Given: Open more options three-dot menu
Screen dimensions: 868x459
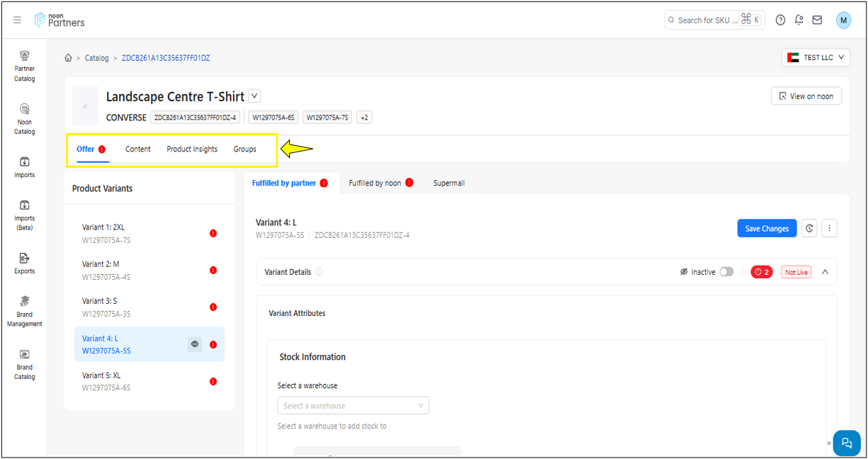Looking at the screenshot, I should (x=830, y=228).
